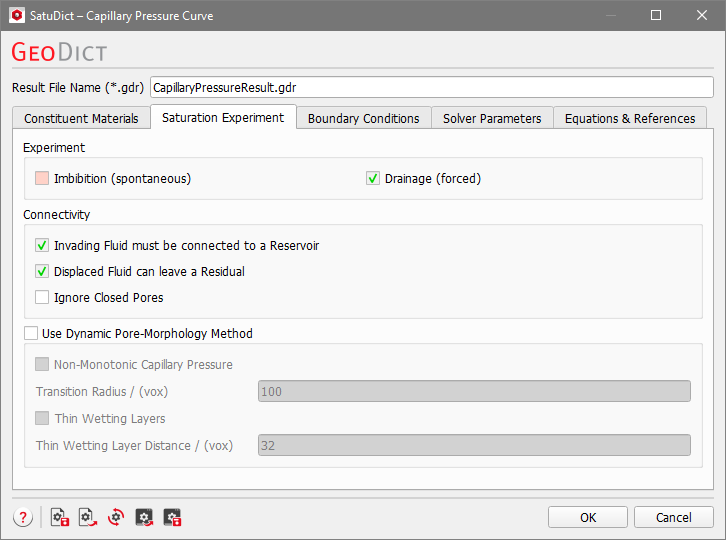Viewport: 726px width, 540px height.
Task: Click Thin Wetting Layers checkbox
Action: [42, 418]
